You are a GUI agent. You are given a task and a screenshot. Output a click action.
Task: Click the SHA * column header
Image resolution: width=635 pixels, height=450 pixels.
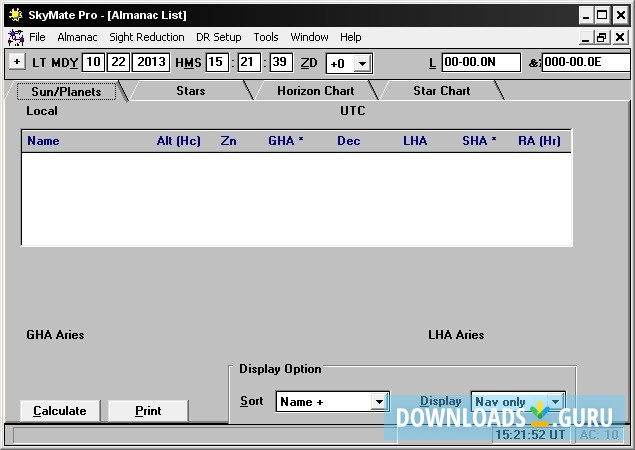(x=479, y=141)
